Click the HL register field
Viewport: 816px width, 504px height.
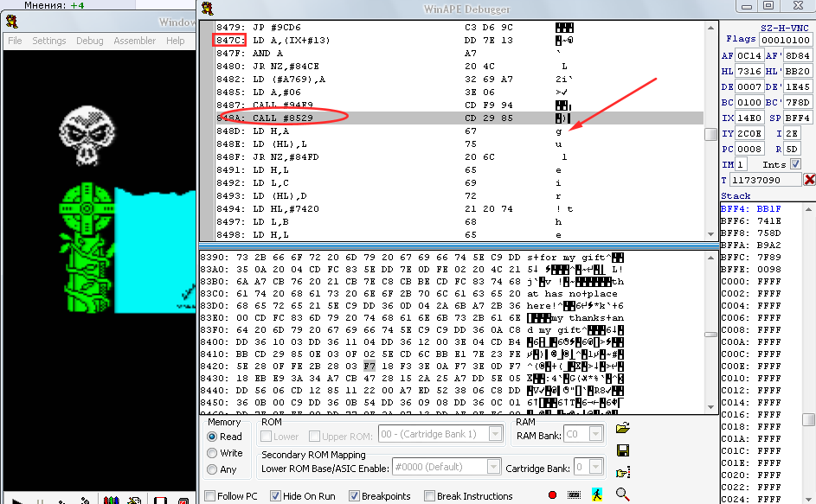click(x=749, y=71)
